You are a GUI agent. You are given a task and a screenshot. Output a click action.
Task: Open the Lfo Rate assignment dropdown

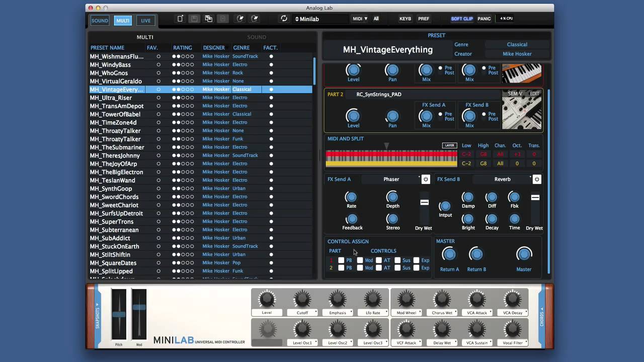pyautogui.click(x=373, y=313)
